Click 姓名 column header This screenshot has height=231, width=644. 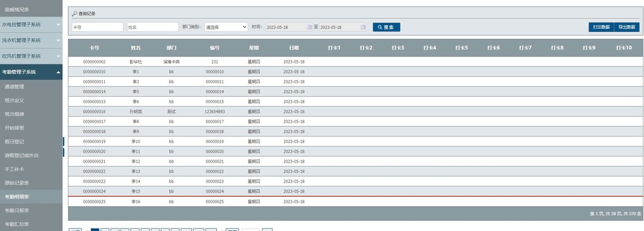point(136,48)
